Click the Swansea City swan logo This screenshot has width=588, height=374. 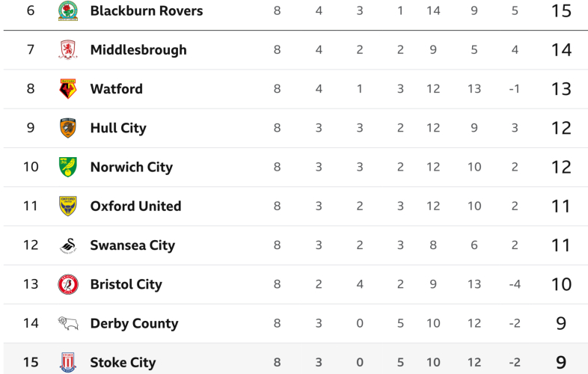(68, 245)
